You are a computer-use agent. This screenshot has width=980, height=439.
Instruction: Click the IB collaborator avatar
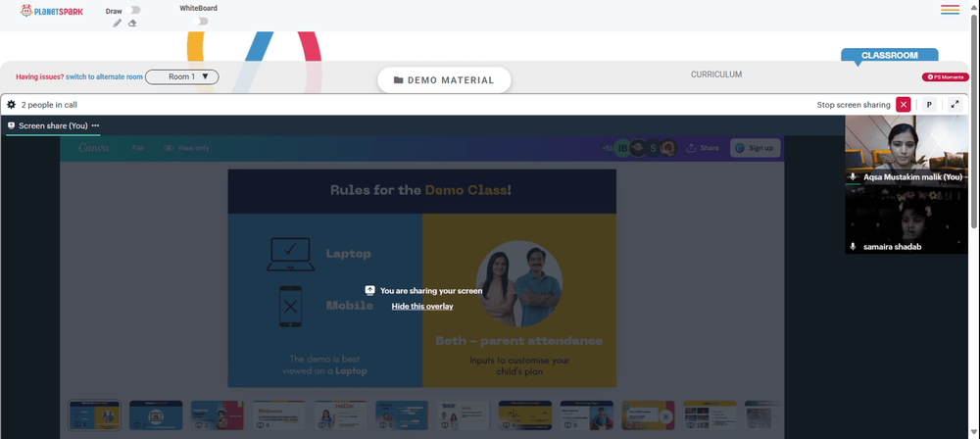click(622, 148)
